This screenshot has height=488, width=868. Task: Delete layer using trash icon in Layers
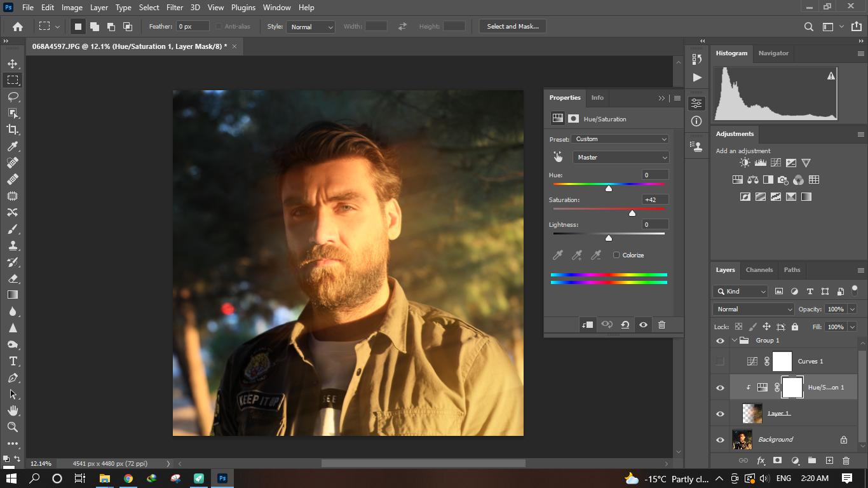point(846,461)
